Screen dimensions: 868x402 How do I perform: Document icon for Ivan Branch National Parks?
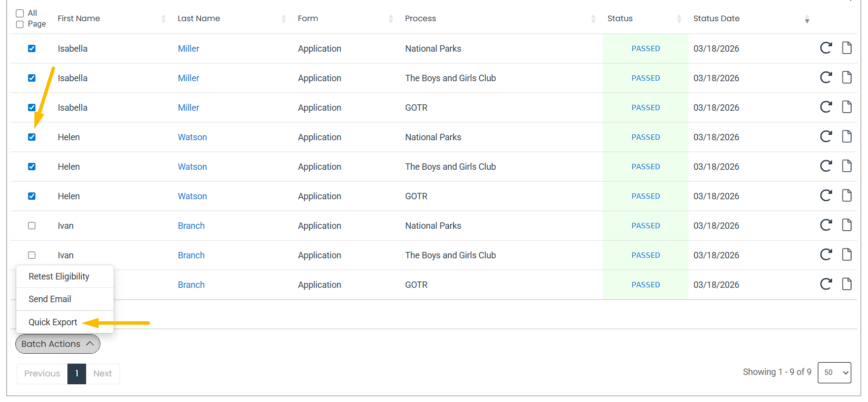(846, 225)
